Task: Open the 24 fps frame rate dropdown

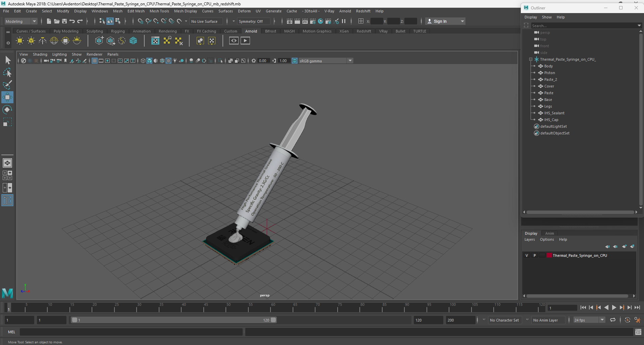Action: [589, 320]
